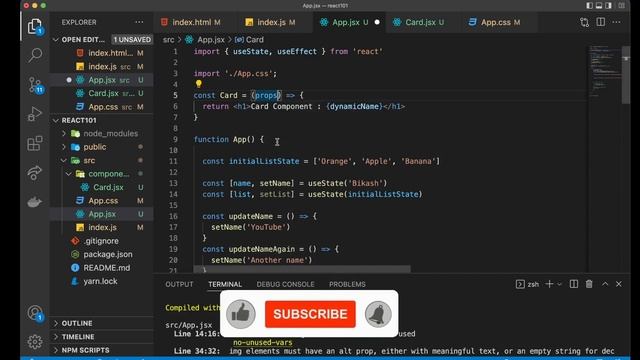Viewport: 640px width, 360px height.
Task: Click the editor vertical scrollbar thumb
Action: tap(626, 75)
